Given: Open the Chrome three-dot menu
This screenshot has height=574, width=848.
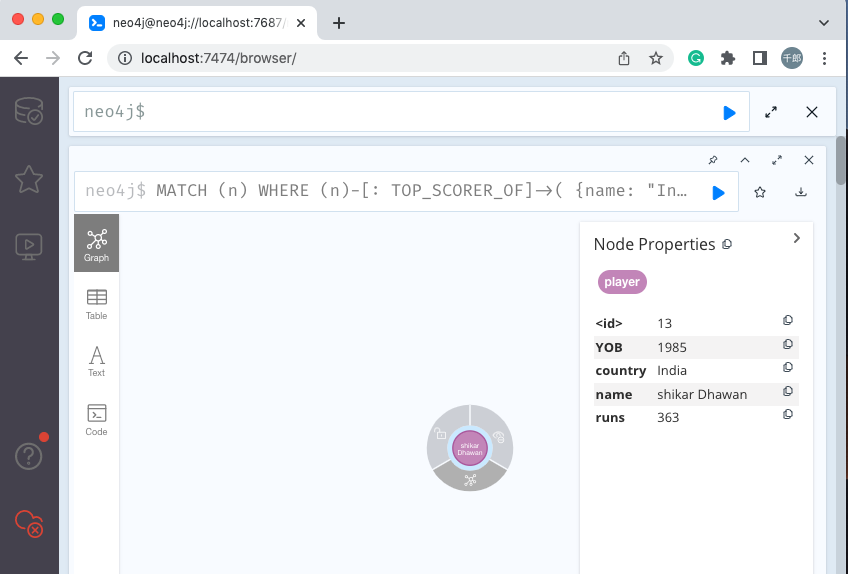Looking at the screenshot, I should point(824,58).
